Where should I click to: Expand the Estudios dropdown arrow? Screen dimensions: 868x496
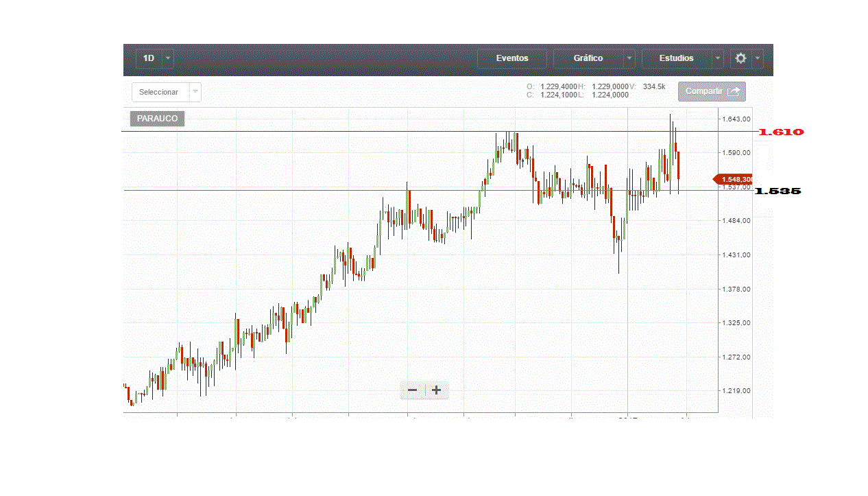tap(718, 58)
